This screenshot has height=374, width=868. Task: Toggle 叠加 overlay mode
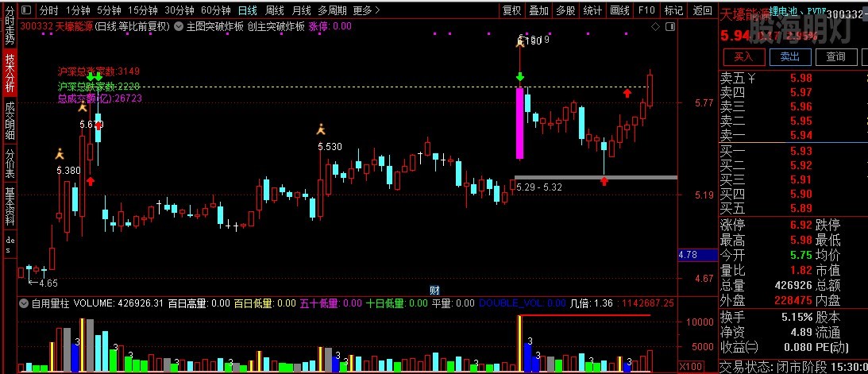click(x=538, y=10)
